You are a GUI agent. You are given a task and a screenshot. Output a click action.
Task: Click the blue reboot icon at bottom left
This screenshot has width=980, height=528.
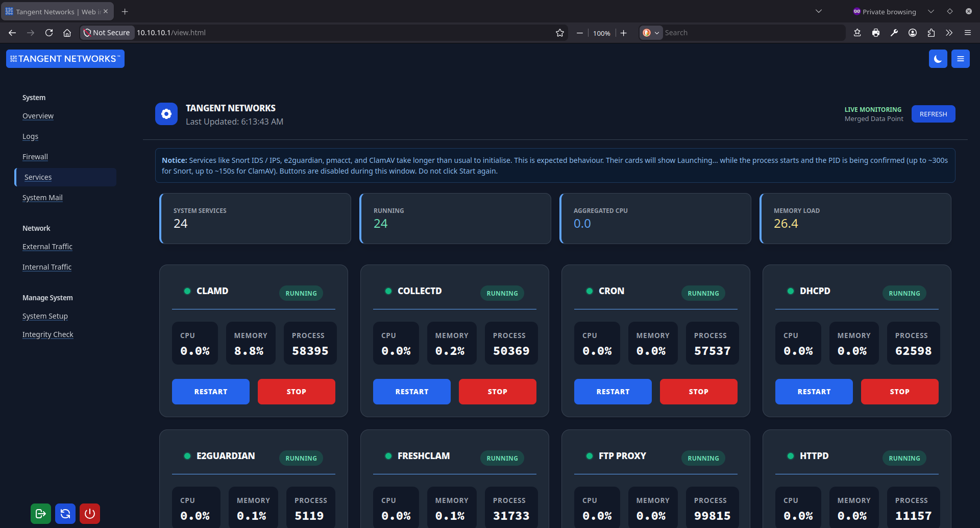coord(65,514)
